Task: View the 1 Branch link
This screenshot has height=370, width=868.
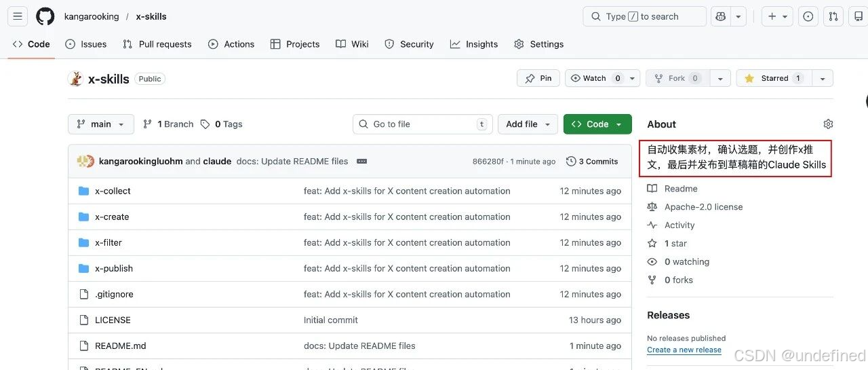Action: tap(168, 124)
